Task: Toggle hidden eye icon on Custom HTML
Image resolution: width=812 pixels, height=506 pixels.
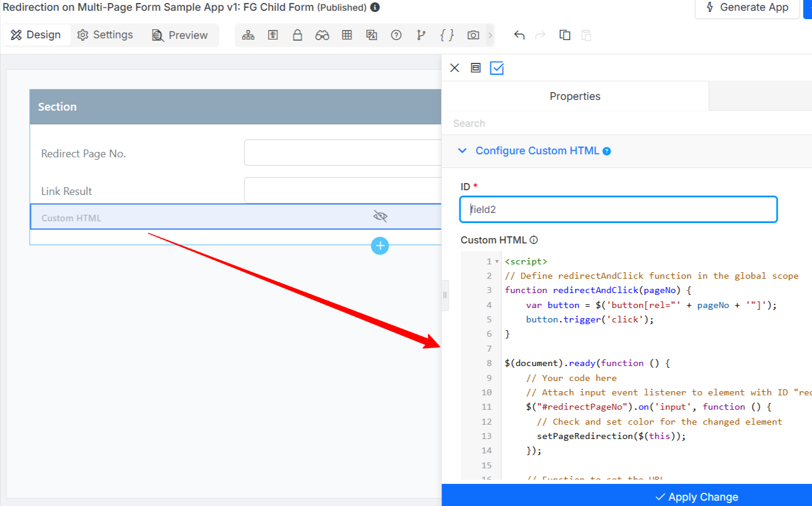Action: point(381,216)
